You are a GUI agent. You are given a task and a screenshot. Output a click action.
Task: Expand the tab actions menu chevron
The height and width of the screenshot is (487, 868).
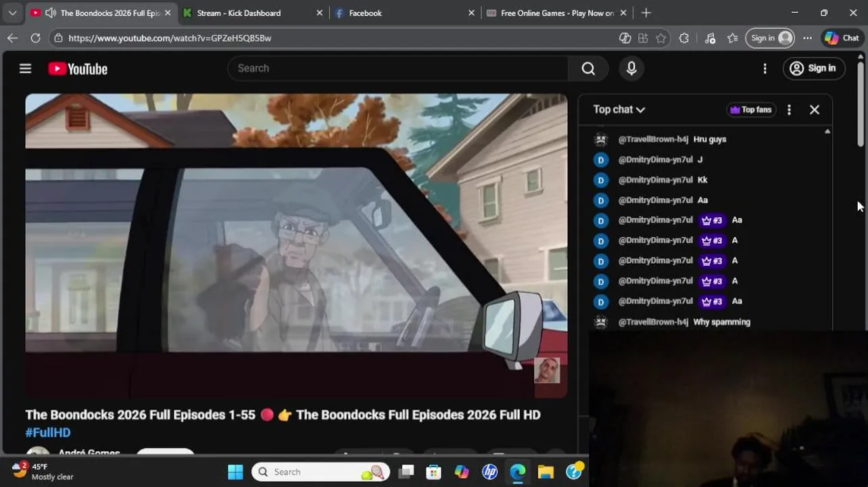click(12, 13)
